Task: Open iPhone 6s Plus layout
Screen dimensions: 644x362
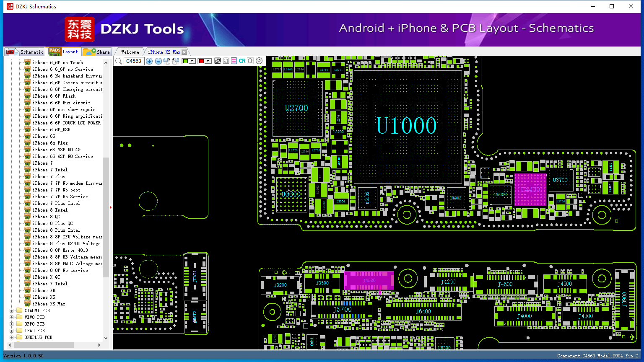Action: [x=50, y=143]
